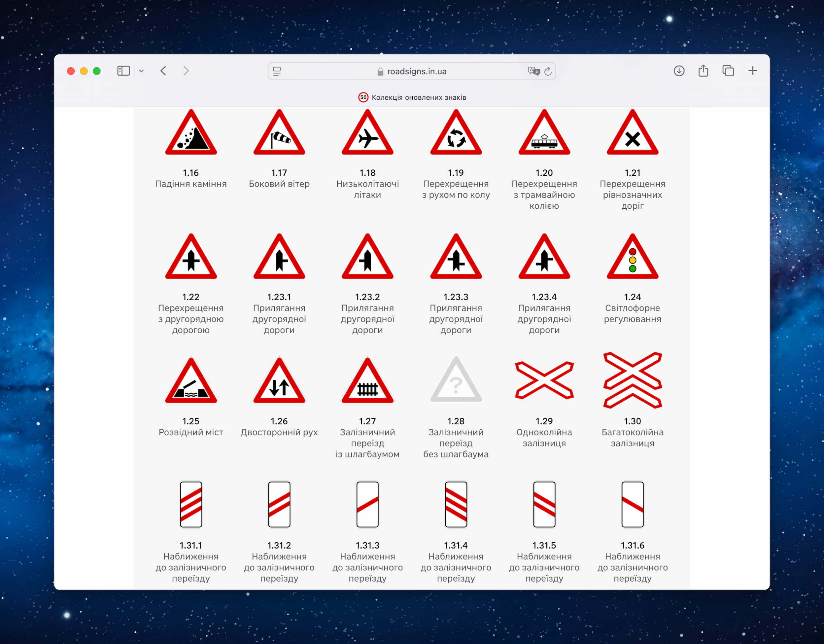
Task: Click the 1.30 multi-track railway cross
Action: coord(633,380)
